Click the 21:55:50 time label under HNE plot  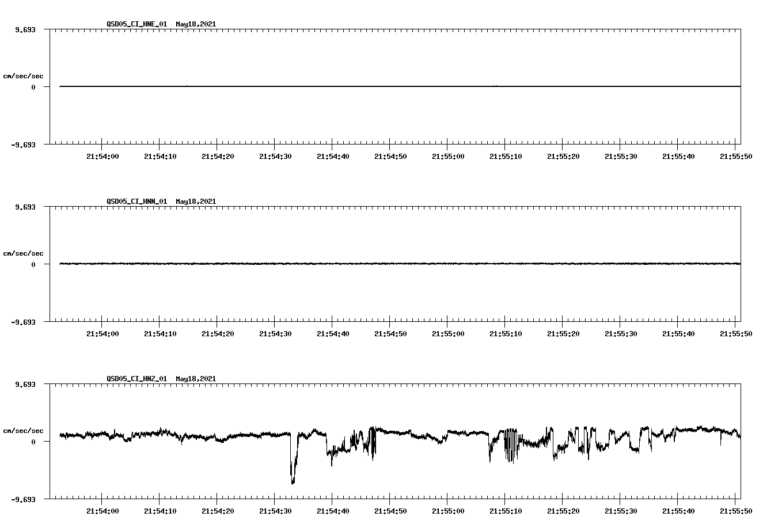point(736,156)
